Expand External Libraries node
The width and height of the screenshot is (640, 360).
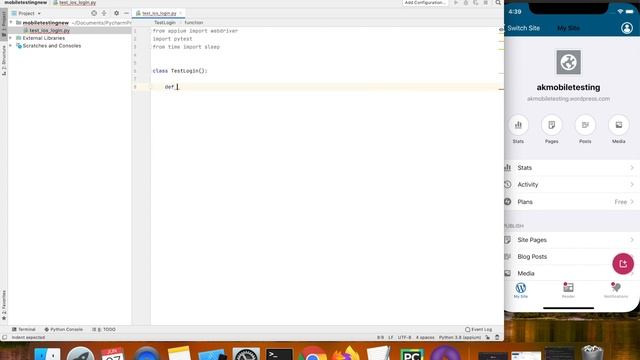11,38
